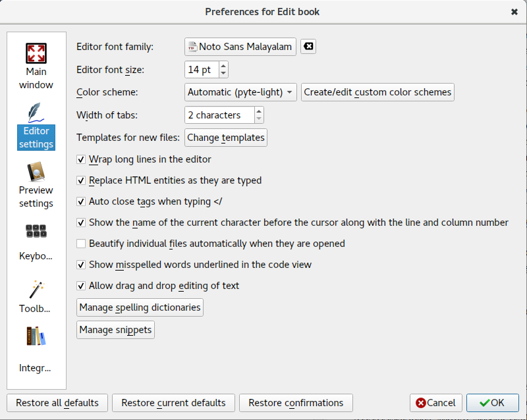Click Create/edit custom color schemes
This screenshot has height=420, width=527.
point(377,92)
